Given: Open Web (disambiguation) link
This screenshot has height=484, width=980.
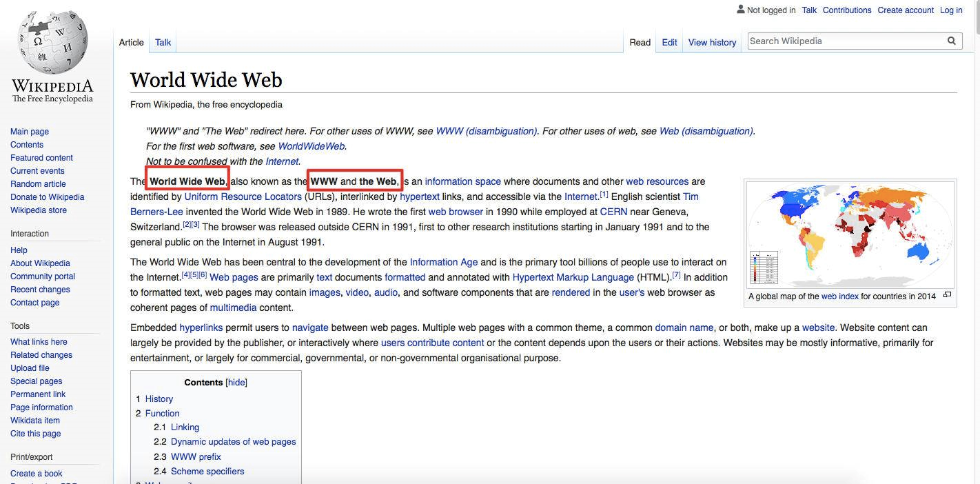Looking at the screenshot, I should [x=706, y=131].
